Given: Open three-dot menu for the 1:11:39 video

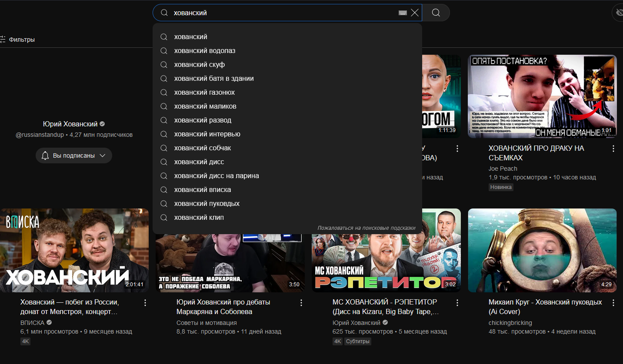Looking at the screenshot, I should 457,149.
